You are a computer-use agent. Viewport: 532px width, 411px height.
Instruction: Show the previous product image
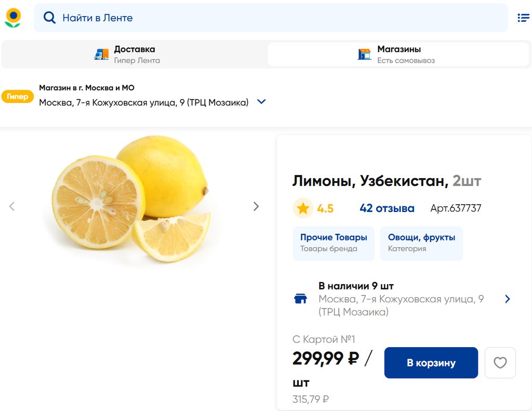12,206
